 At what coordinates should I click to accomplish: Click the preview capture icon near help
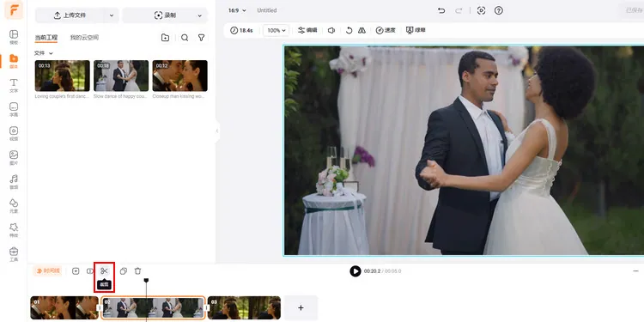coord(482,10)
